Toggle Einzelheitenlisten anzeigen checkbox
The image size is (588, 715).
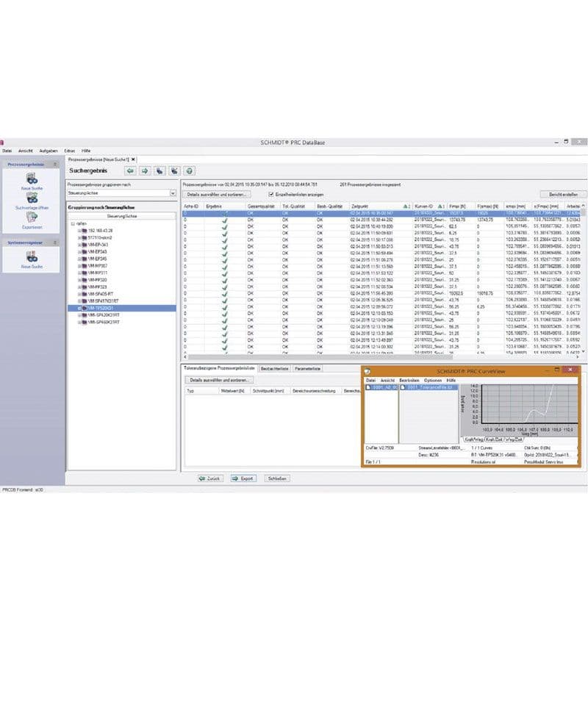click(271, 194)
